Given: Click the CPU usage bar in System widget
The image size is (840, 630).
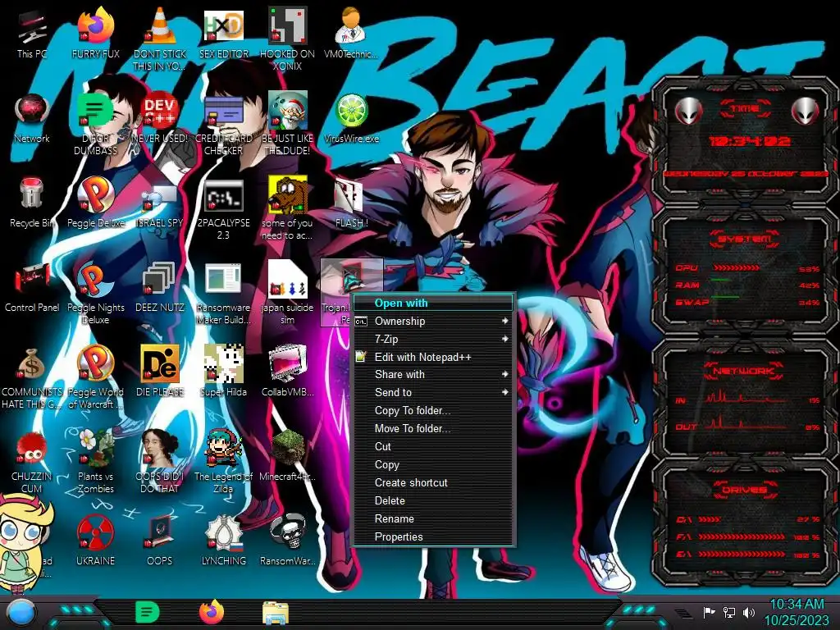Looking at the screenshot, I should (x=736, y=268).
